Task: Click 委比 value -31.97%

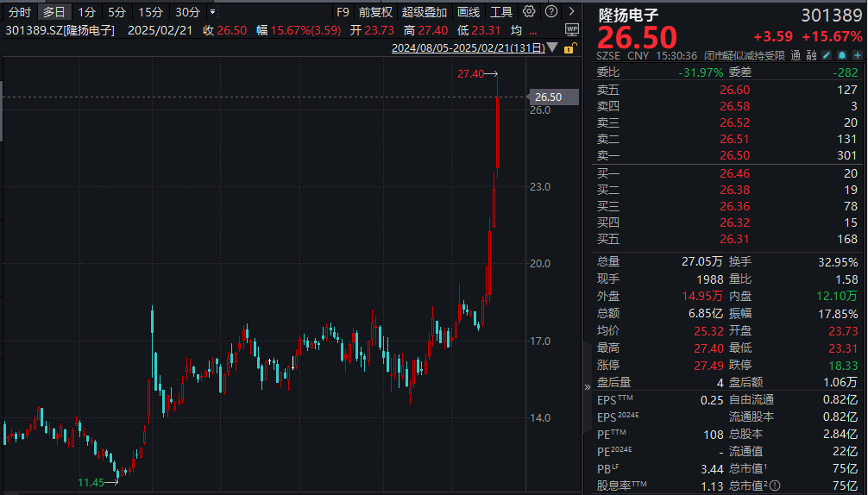Action: click(x=701, y=72)
